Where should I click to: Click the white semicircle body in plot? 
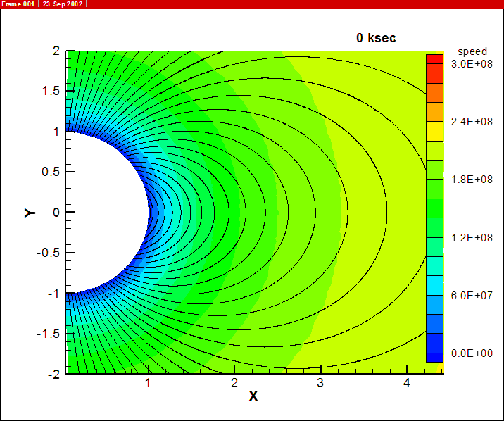[102, 211]
